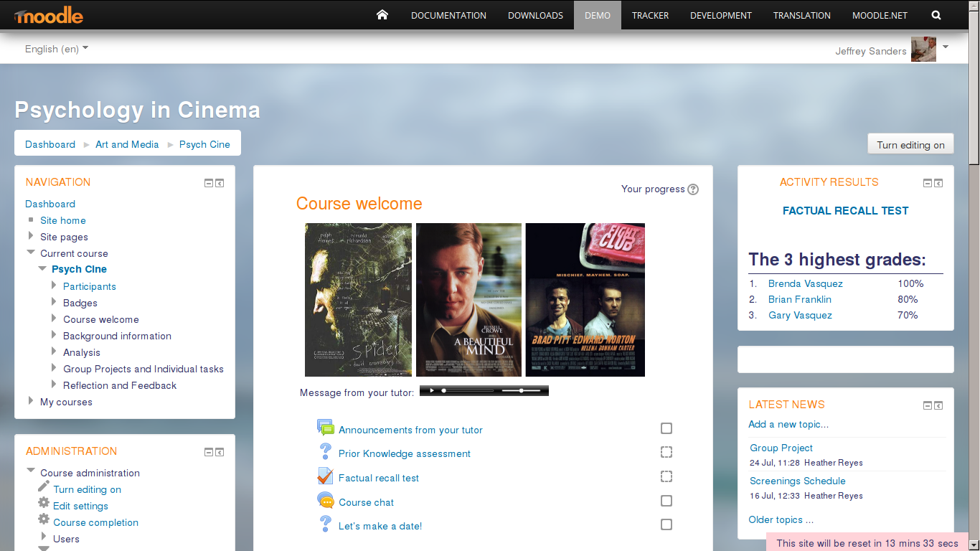Dock the Administration block
This screenshot has height=551, width=980.
pos(220,452)
